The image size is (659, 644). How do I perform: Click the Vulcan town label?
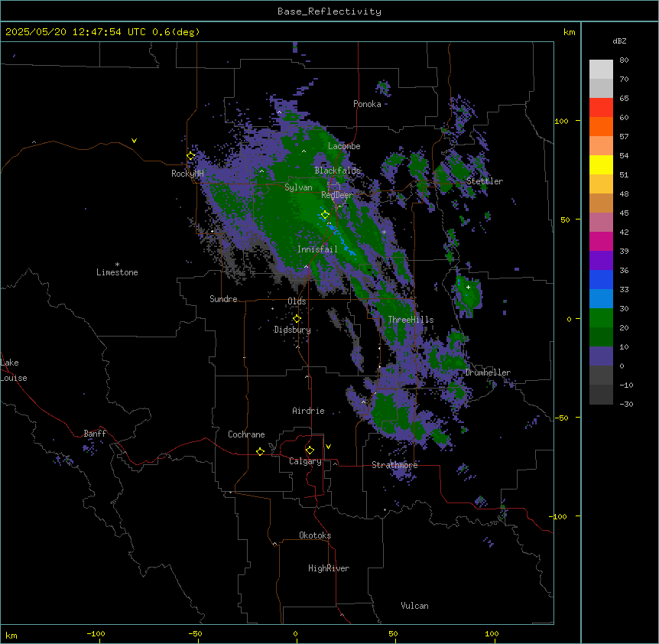coord(414,606)
